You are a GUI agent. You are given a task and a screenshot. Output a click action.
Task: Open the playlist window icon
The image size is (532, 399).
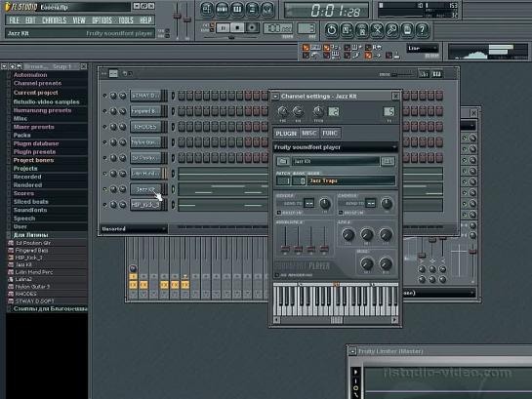[207, 9]
